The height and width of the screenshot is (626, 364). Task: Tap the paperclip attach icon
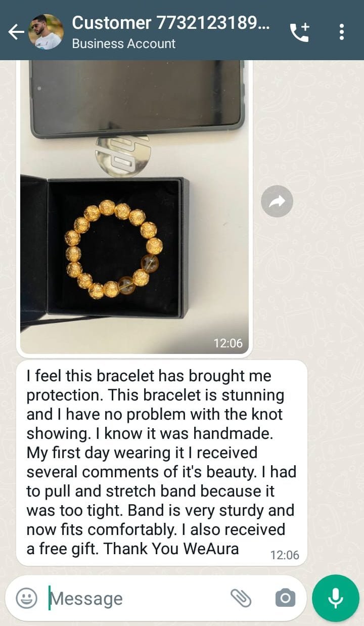(241, 598)
